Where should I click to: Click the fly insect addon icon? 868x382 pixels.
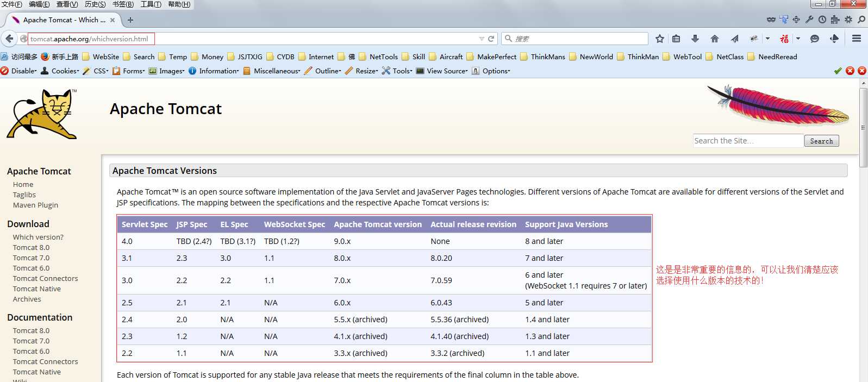[754, 39]
